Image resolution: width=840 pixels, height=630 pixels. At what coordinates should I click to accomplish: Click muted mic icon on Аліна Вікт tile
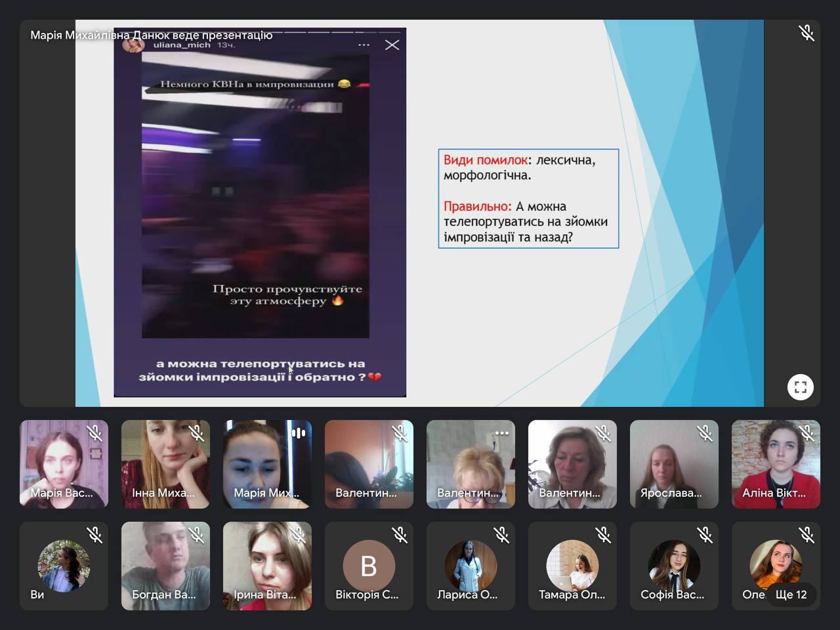coord(807,433)
